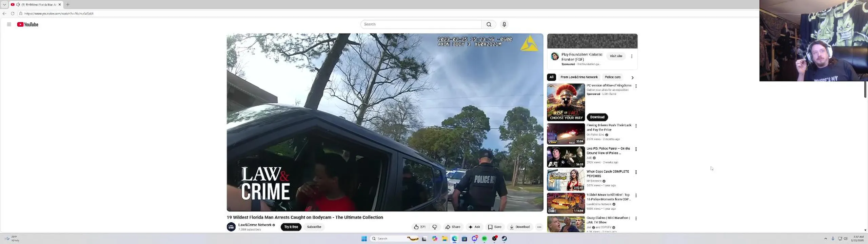Open the Law&Crime Network channel avatar
Image resolution: width=868 pixels, height=244 pixels.
pyautogui.click(x=231, y=227)
